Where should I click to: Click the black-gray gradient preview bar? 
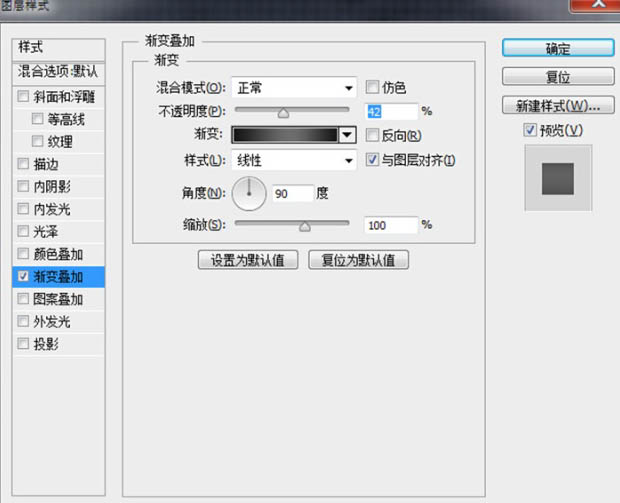click(x=285, y=135)
